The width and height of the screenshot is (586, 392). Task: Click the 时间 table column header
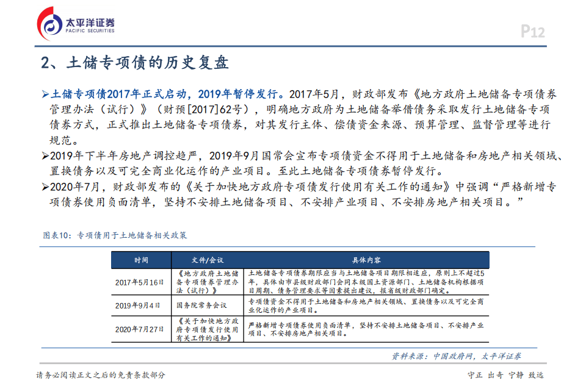click(x=141, y=260)
